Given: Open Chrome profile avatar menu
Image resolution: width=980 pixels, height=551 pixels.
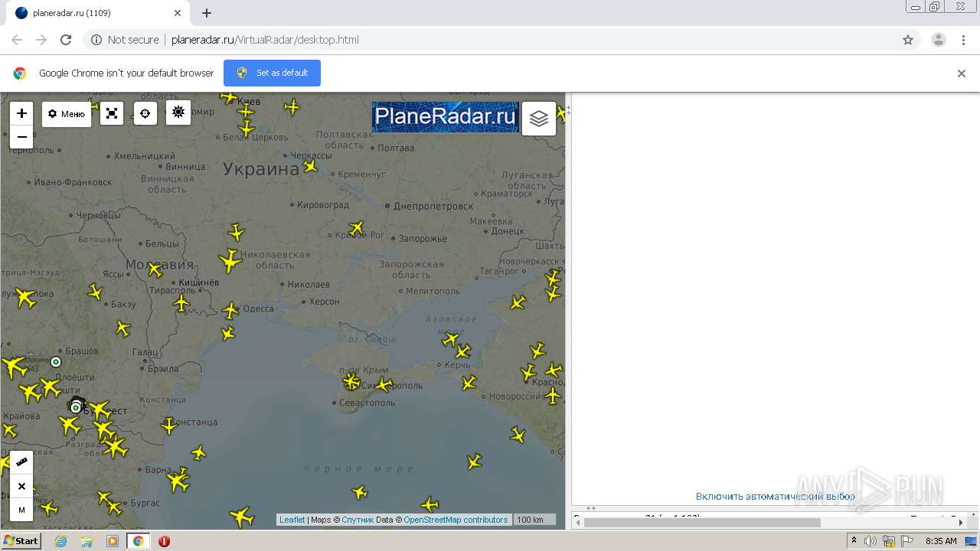Looking at the screenshot, I should (939, 40).
